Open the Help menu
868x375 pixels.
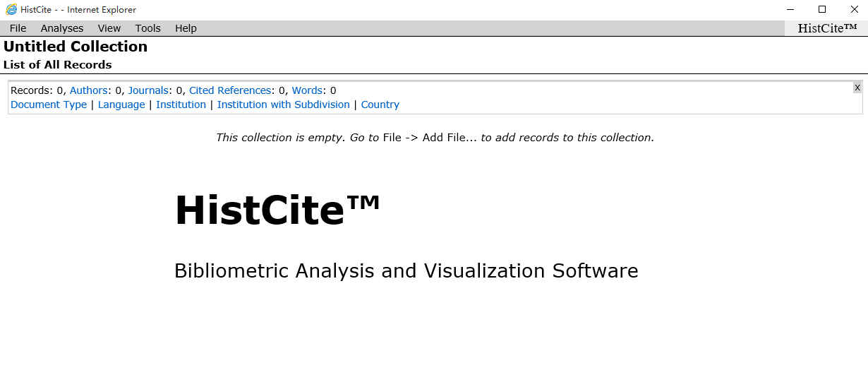[186, 28]
